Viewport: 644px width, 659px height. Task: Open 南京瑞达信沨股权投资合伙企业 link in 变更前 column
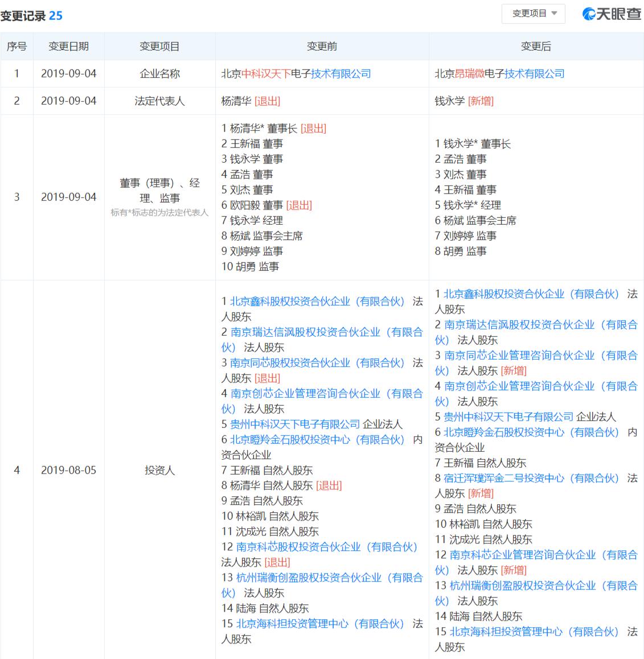322,340
